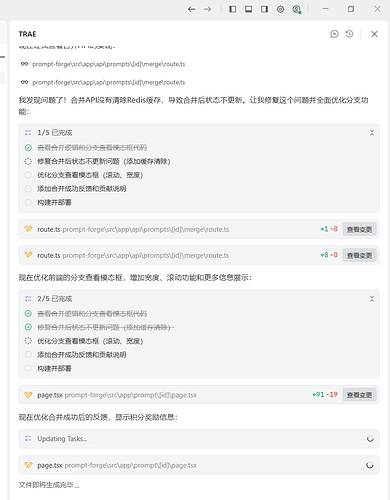Screen dimensions: 390x500
Task: Click first completed check in 2/5 list
Action: [28, 314]
